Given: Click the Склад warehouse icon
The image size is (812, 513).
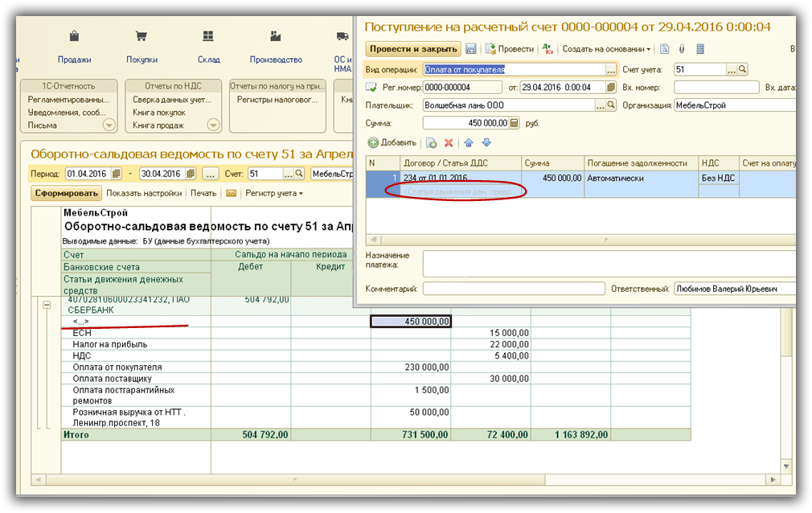Looking at the screenshot, I should pyautogui.click(x=208, y=37).
